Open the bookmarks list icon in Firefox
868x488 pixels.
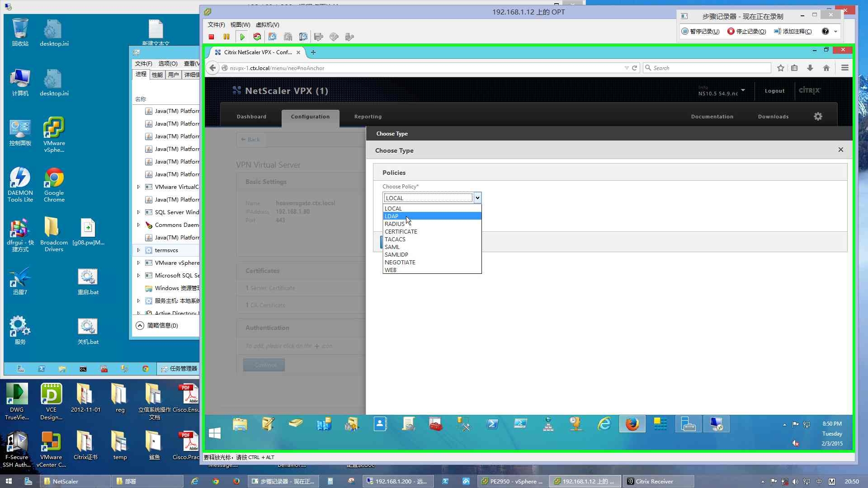794,68
